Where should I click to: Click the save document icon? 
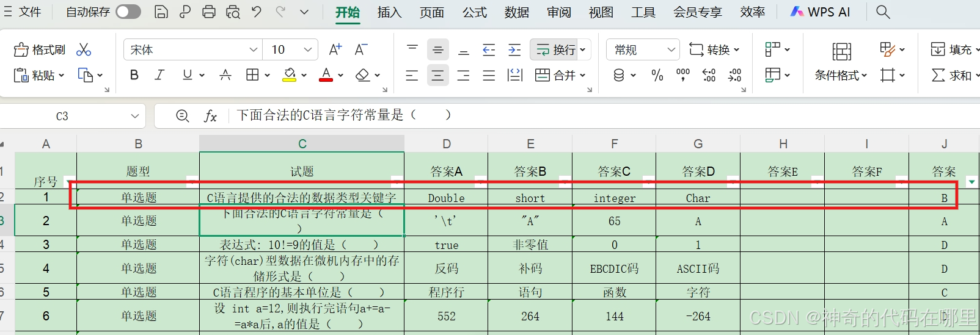coord(161,12)
